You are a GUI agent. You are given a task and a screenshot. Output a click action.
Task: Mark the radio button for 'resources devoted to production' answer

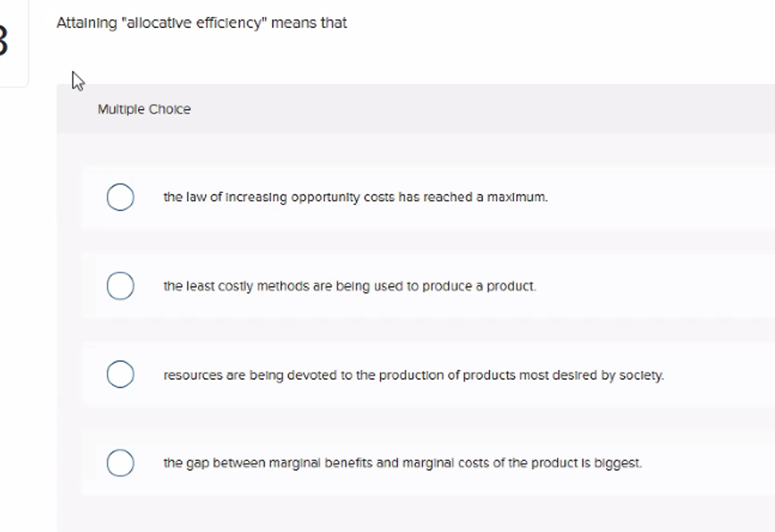pyautogui.click(x=121, y=373)
